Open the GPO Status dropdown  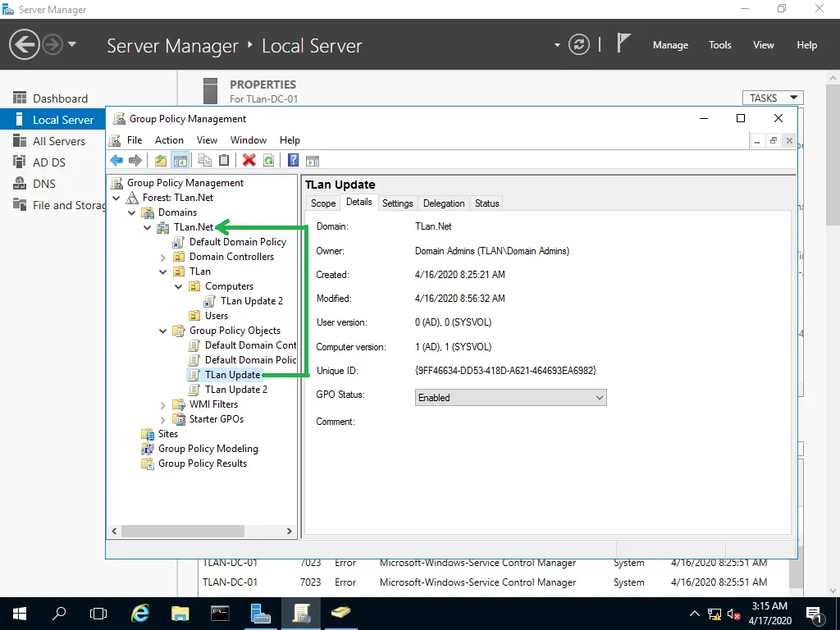pos(510,398)
